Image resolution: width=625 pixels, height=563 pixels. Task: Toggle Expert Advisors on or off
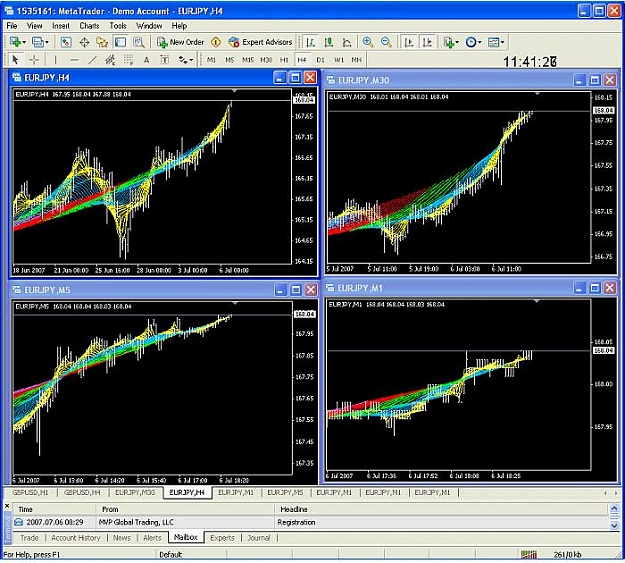(x=260, y=42)
